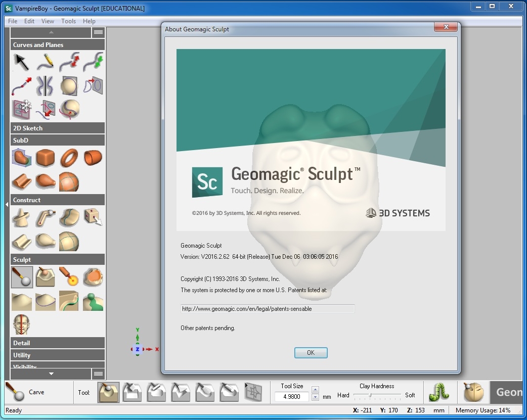Select the first ball tool shape option

108,392
